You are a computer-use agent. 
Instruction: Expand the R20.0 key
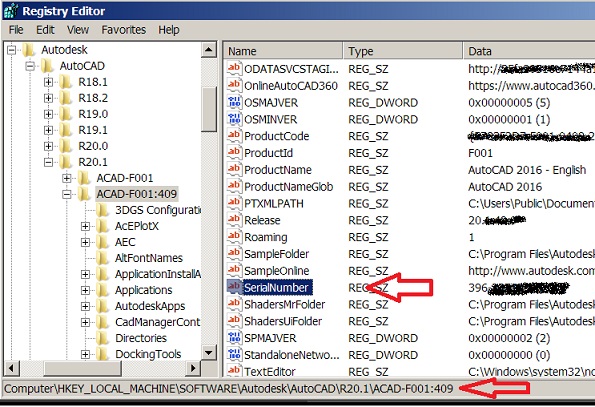click(x=48, y=146)
